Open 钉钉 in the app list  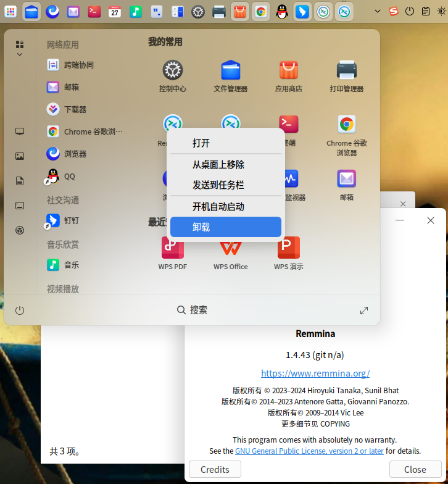[x=62, y=221]
